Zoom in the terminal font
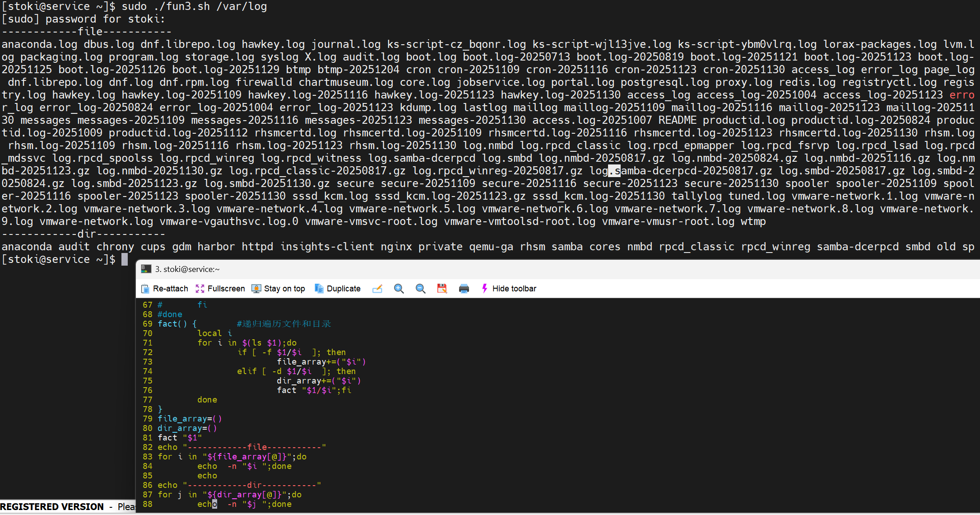980x515 pixels. [x=399, y=289]
